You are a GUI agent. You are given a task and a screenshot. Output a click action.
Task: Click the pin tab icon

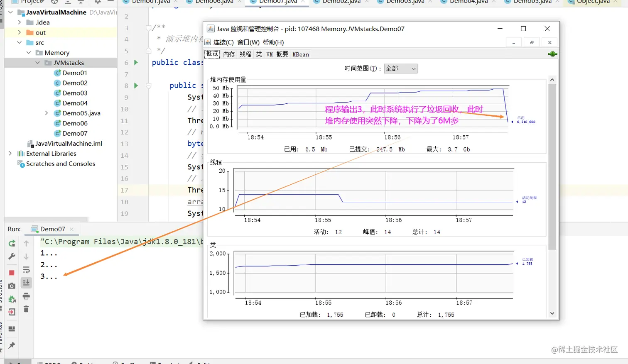12,345
